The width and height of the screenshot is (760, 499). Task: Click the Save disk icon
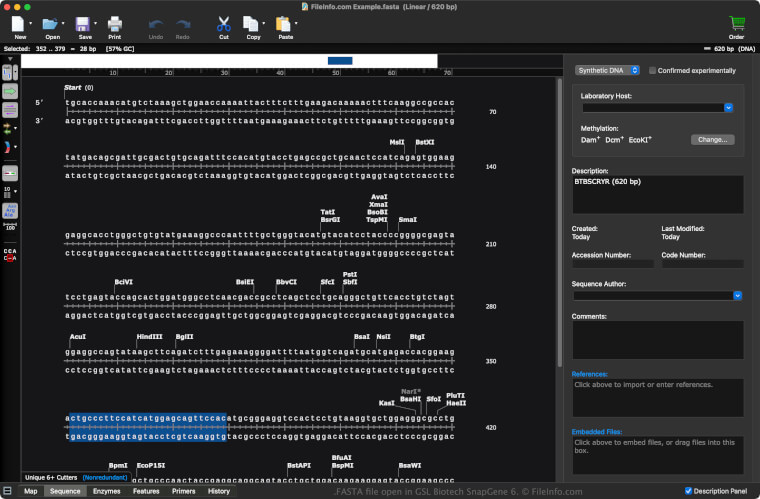point(83,23)
